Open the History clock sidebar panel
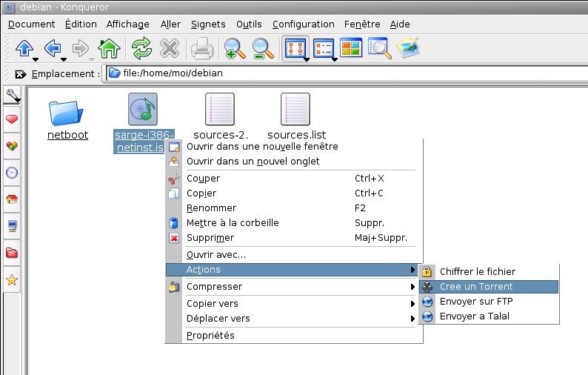Screen dimensions: 588x375 (x=12, y=173)
